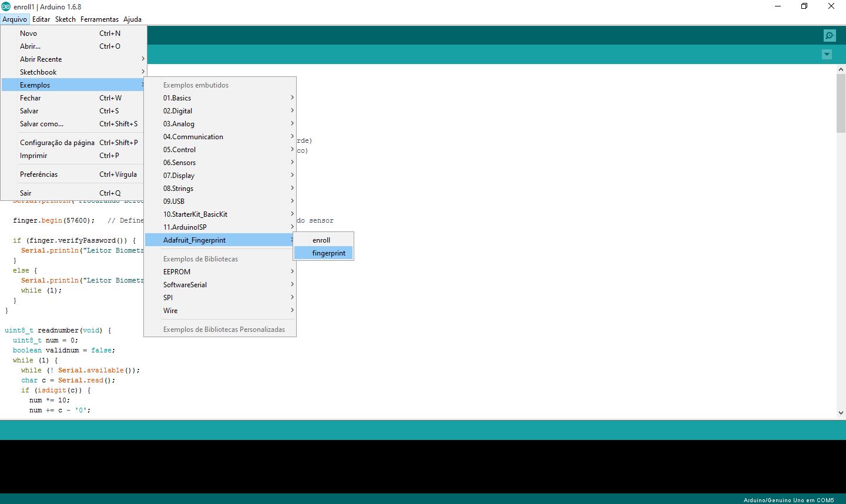Choose Novo from the Arquivo menu
The width and height of the screenshot is (846, 504).
click(x=73, y=33)
